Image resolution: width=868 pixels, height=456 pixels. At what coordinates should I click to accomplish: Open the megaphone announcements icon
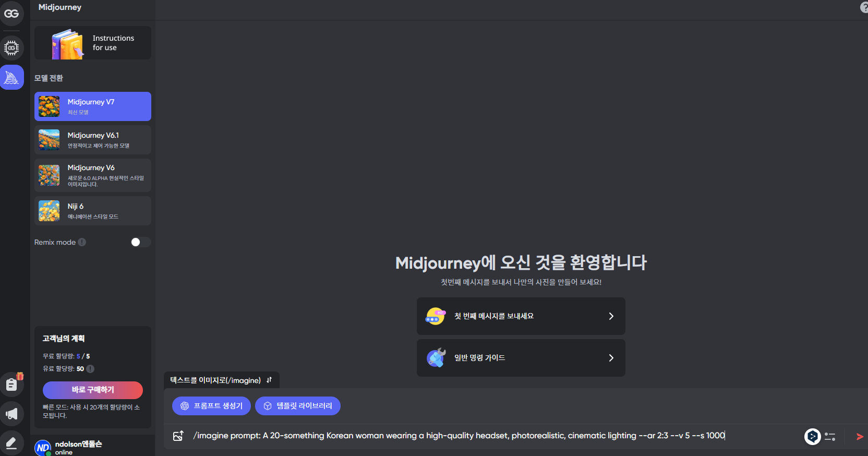[x=11, y=414]
